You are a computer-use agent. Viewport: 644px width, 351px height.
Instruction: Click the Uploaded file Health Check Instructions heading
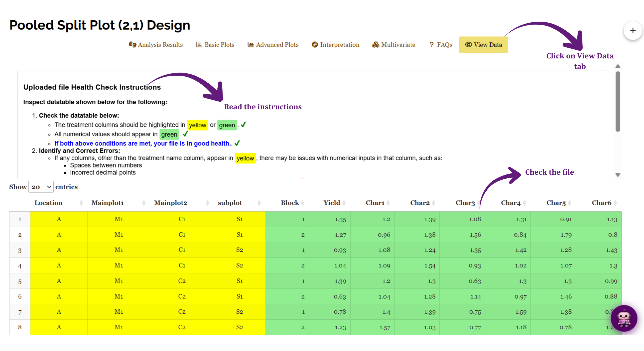click(x=92, y=87)
